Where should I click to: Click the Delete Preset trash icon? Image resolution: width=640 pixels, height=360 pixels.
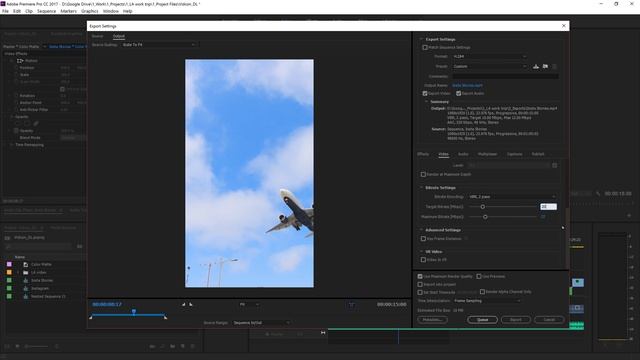554,66
